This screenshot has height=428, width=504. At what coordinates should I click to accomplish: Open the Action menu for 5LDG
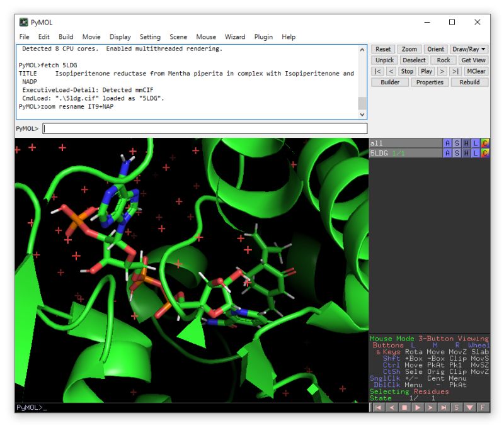447,153
